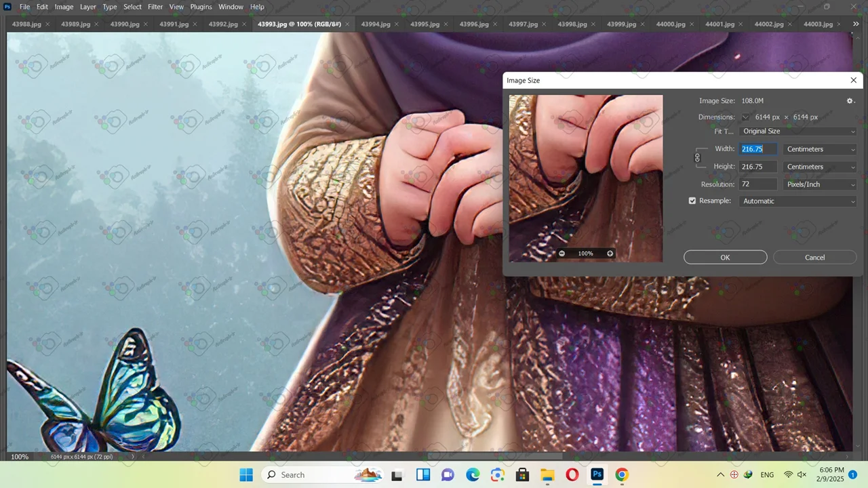This screenshot has width=868, height=488.
Task: Toggle the constrain proportions chain link
Action: pyautogui.click(x=697, y=158)
